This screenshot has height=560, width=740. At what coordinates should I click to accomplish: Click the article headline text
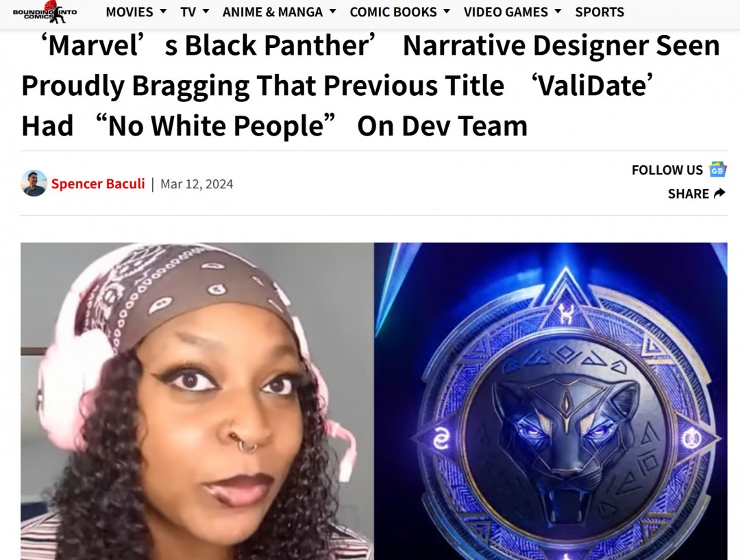coord(371,86)
